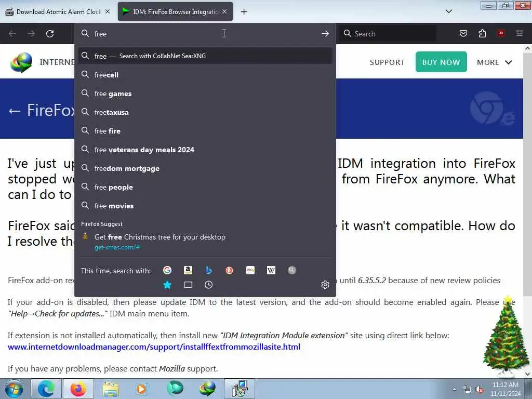
Task: Click the Go arrow in the address bar
Action: (325, 34)
